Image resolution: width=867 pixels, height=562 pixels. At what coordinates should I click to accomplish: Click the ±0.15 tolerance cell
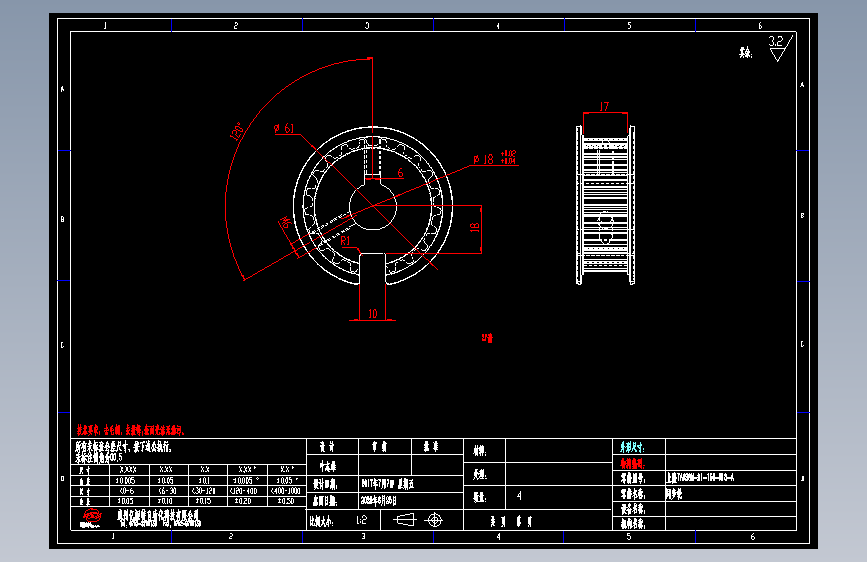click(x=207, y=501)
